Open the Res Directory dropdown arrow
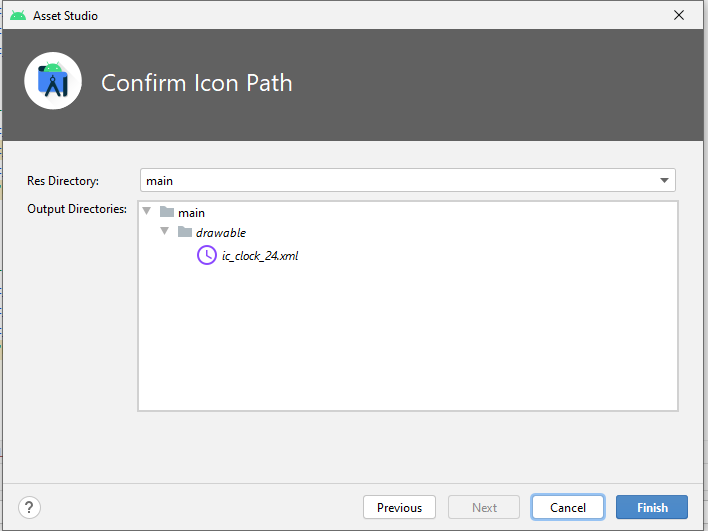The image size is (708, 531). pyautogui.click(x=664, y=181)
